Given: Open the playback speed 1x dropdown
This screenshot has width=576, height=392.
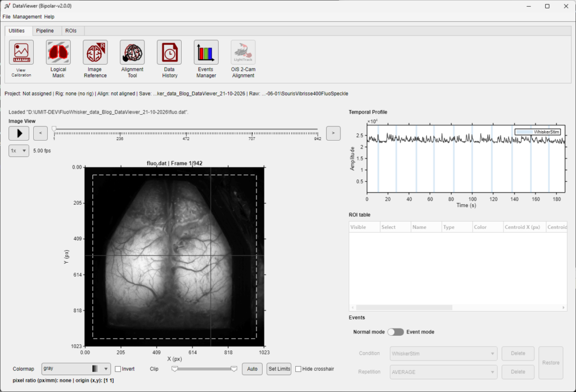Looking at the screenshot, I should (x=19, y=151).
